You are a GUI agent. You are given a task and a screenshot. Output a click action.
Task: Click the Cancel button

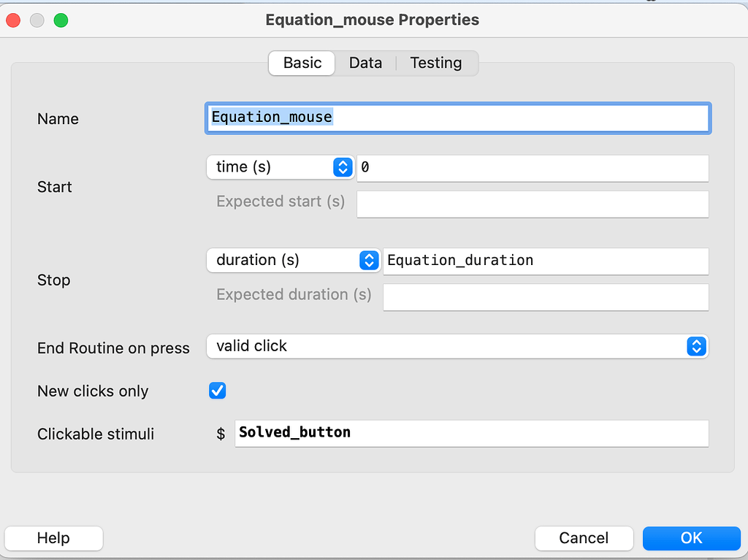pos(584,538)
